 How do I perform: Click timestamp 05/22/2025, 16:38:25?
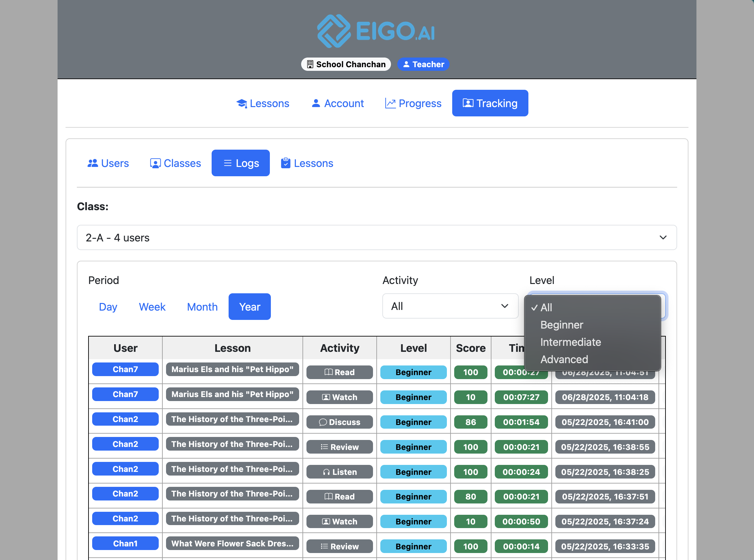(605, 472)
